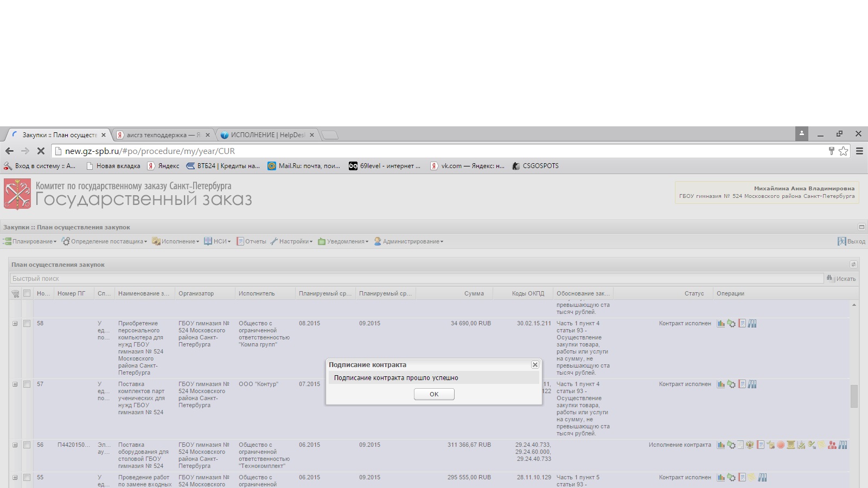Tick the checkbox for row 58
Viewport: 868px width, 488px height.
point(27,324)
